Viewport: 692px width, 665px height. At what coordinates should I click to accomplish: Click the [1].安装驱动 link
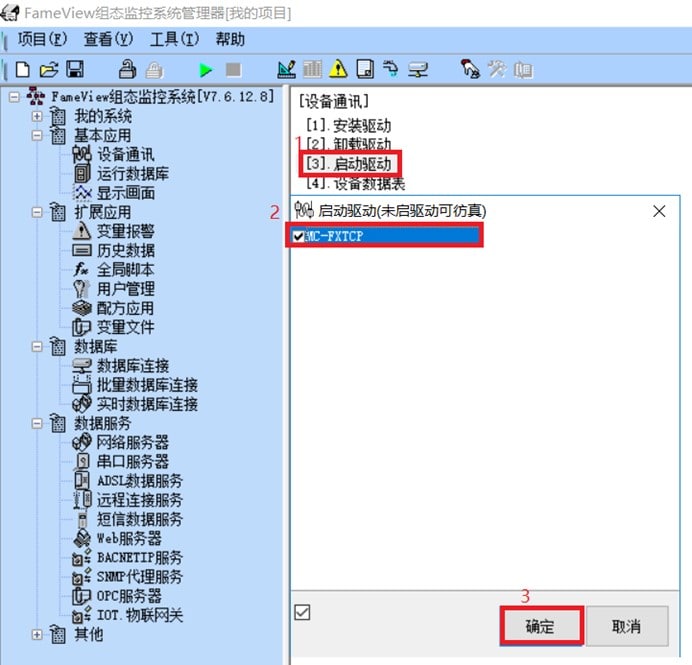tap(349, 126)
